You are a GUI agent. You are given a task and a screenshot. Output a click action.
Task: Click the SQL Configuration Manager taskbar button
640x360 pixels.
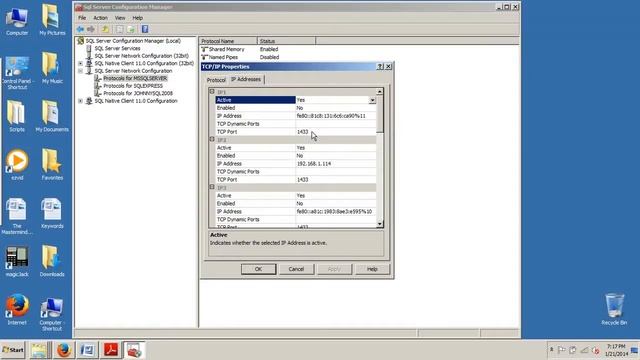tap(134, 350)
